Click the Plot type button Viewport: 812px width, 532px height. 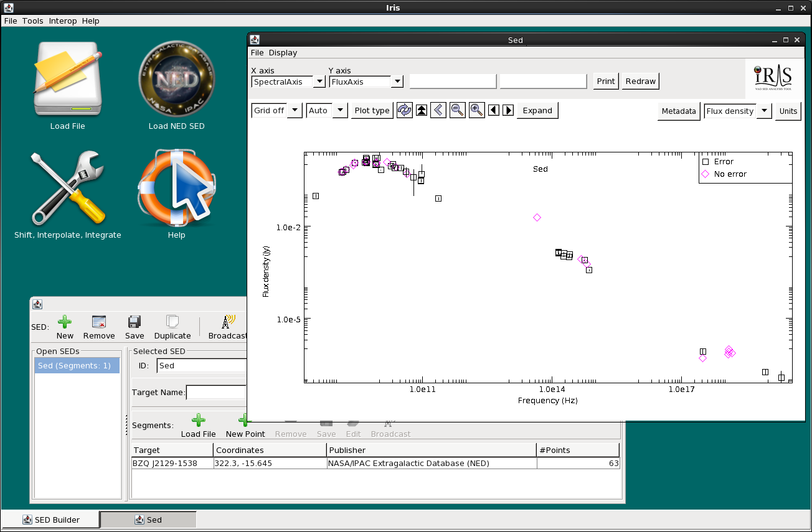click(x=372, y=110)
